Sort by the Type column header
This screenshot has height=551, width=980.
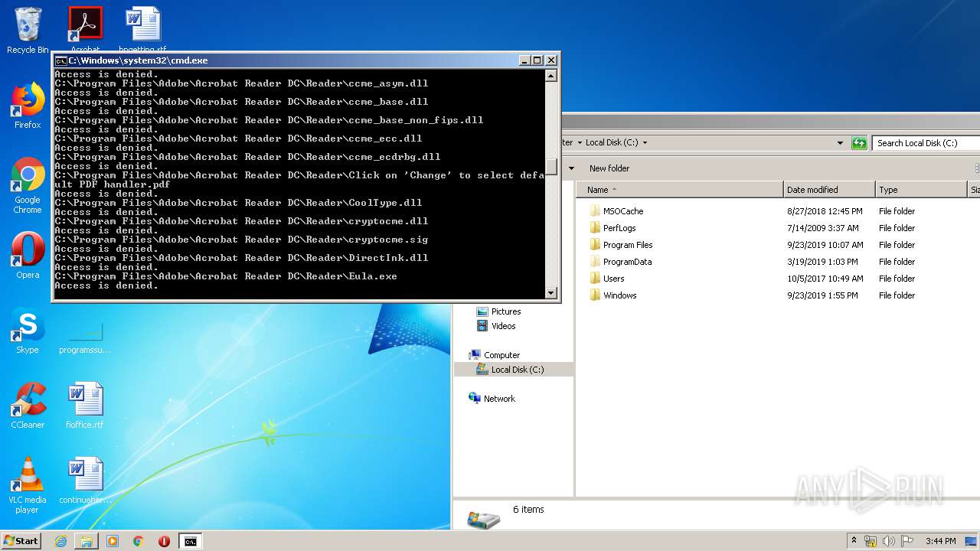point(921,190)
